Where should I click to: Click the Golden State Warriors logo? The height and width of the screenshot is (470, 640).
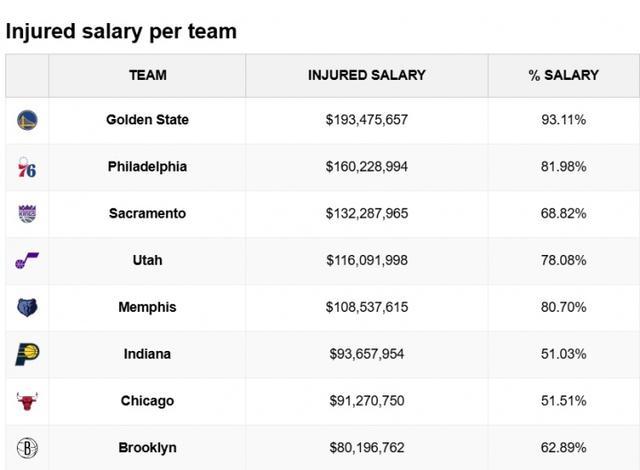pos(27,120)
